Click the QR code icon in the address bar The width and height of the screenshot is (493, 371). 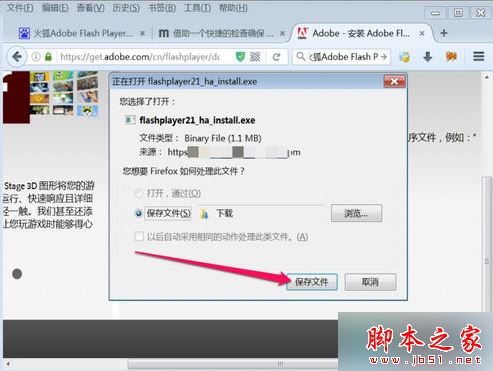click(x=255, y=57)
